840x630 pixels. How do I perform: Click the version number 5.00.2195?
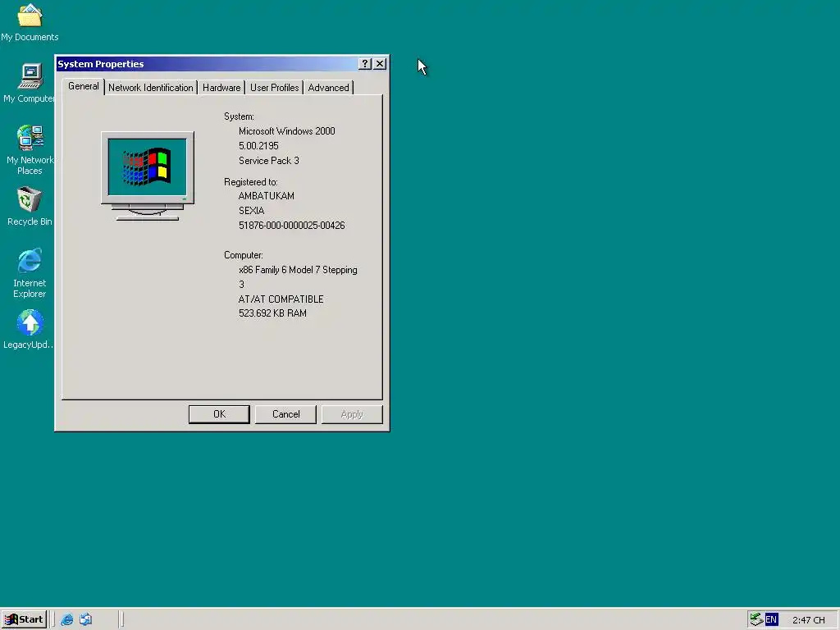pyautogui.click(x=258, y=146)
